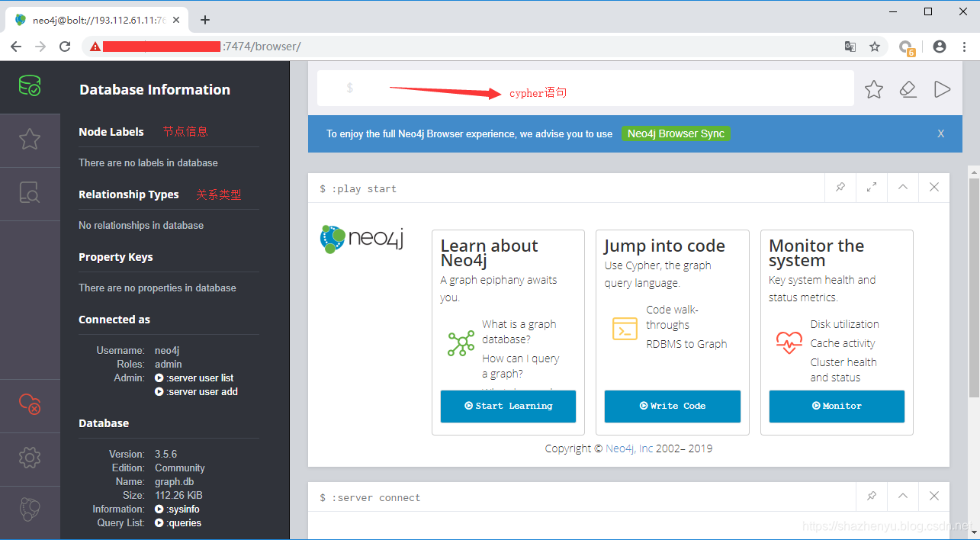Click the version 3.5.6 value
The image size is (980, 540).
pos(165,454)
